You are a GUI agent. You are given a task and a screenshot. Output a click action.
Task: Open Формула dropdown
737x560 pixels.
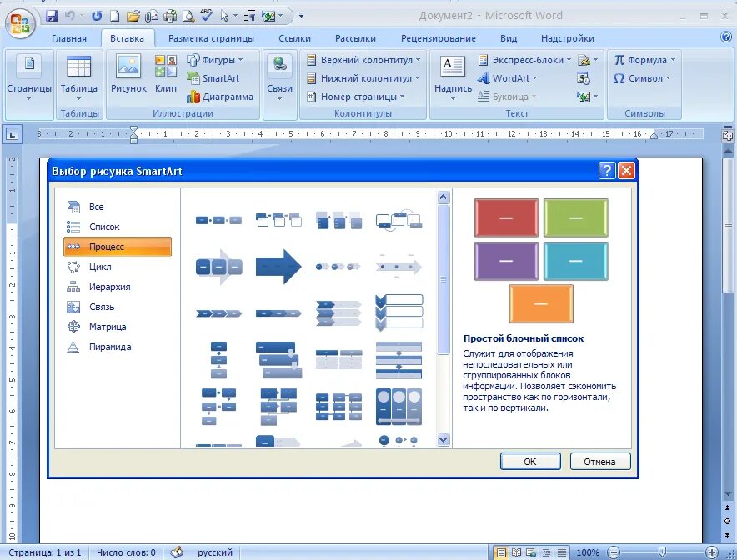pyautogui.click(x=673, y=60)
